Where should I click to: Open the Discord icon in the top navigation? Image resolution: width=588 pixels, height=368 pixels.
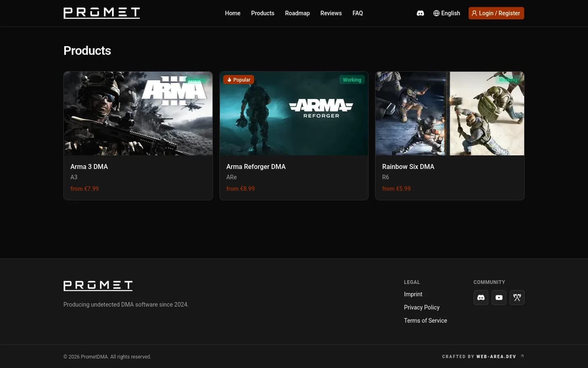(x=420, y=13)
